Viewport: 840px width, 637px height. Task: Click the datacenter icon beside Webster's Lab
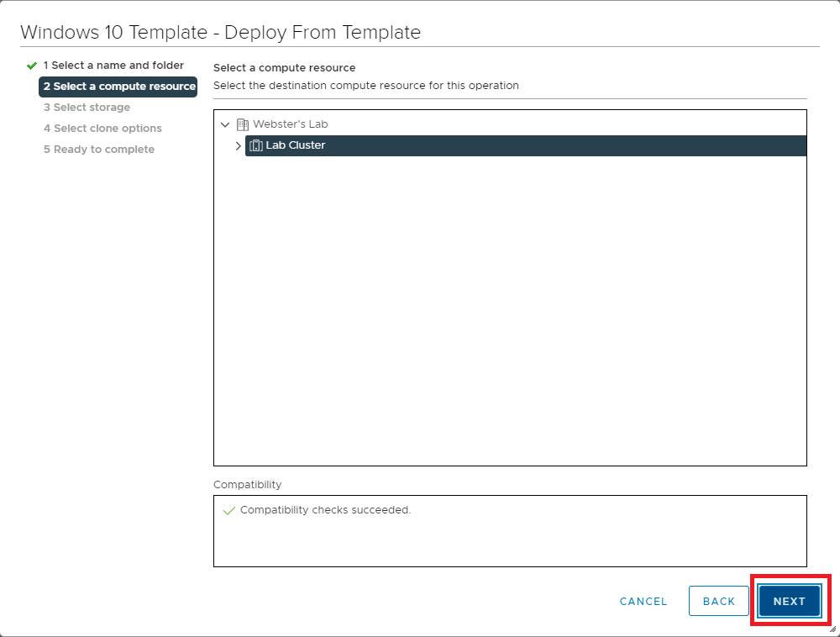click(x=243, y=124)
